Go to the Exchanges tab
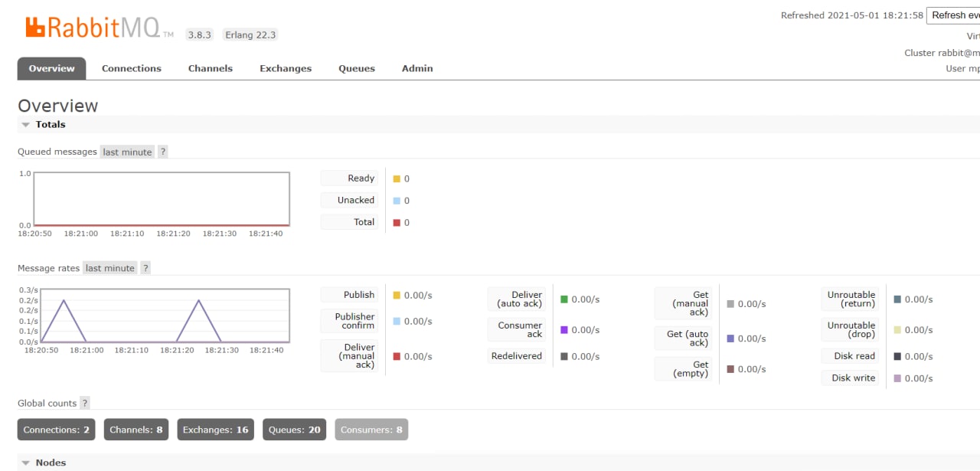Image resolution: width=980 pixels, height=471 pixels. click(x=286, y=68)
